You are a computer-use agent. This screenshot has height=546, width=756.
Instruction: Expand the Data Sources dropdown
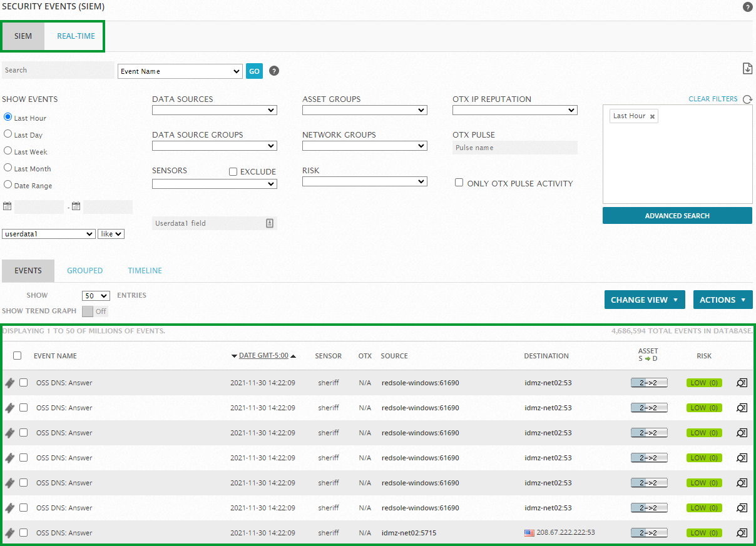(215, 110)
